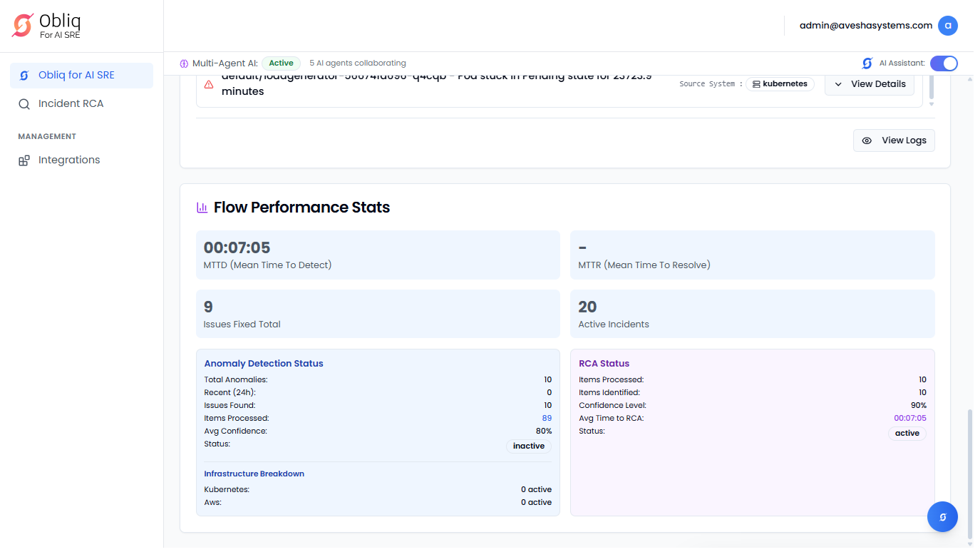Click the View Logs button
980x557 pixels.
point(894,140)
